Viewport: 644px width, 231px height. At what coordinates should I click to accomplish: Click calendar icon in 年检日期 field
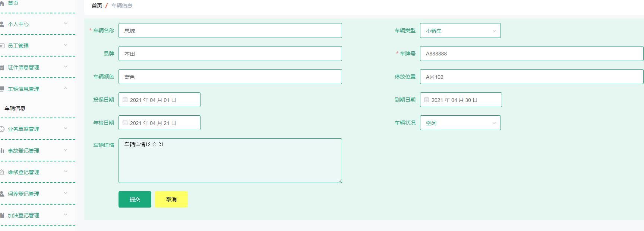(125, 123)
